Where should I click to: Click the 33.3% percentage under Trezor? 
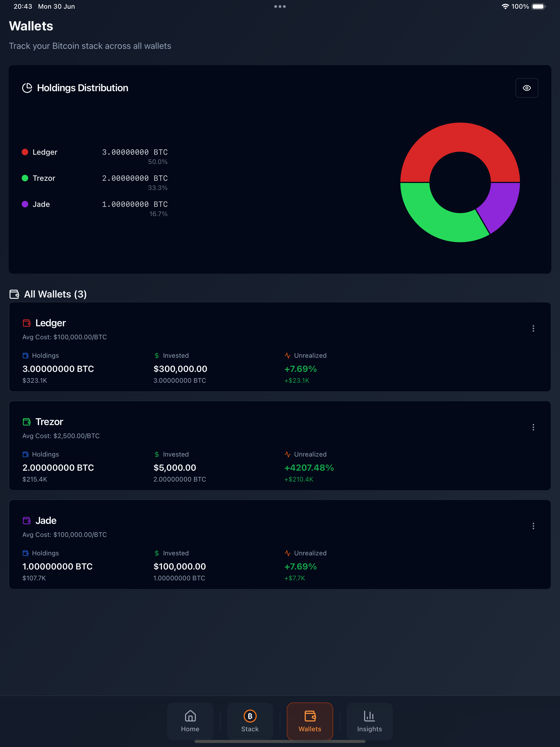158,188
